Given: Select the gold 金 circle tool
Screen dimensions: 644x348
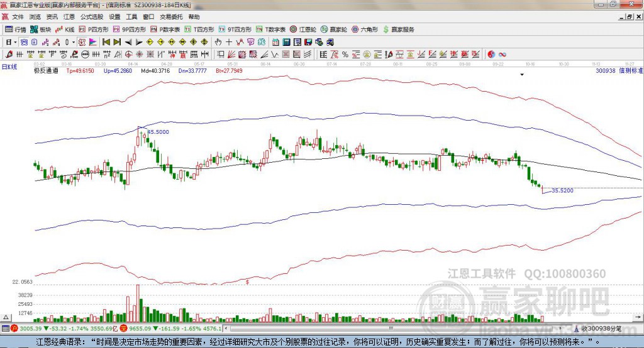Looking at the screenshot, I should click(x=367, y=54).
